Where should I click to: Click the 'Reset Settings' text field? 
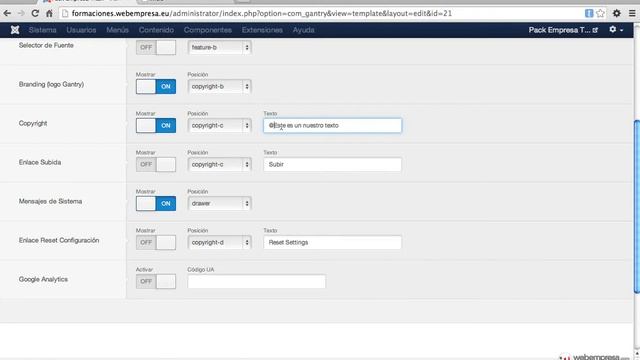coord(333,242)
